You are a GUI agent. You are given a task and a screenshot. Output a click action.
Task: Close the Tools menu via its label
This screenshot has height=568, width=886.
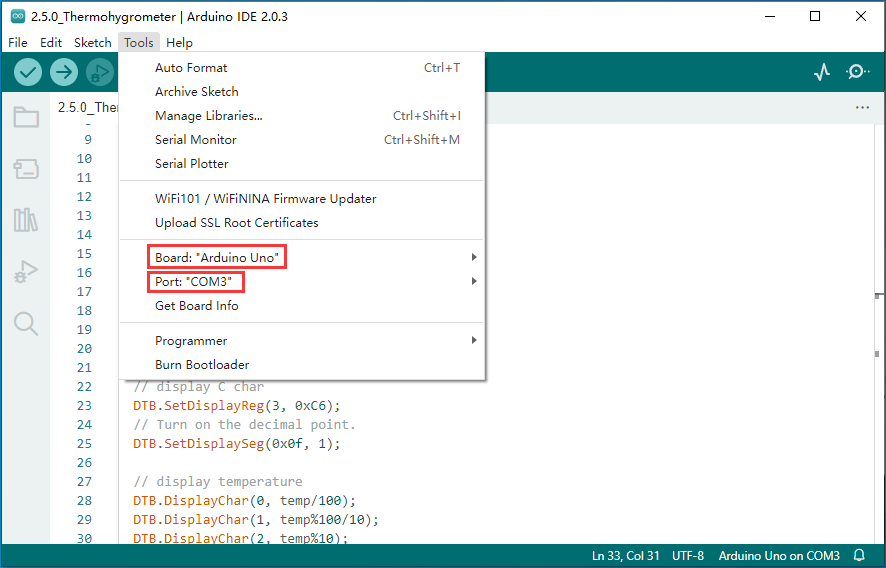click(139, 42)
